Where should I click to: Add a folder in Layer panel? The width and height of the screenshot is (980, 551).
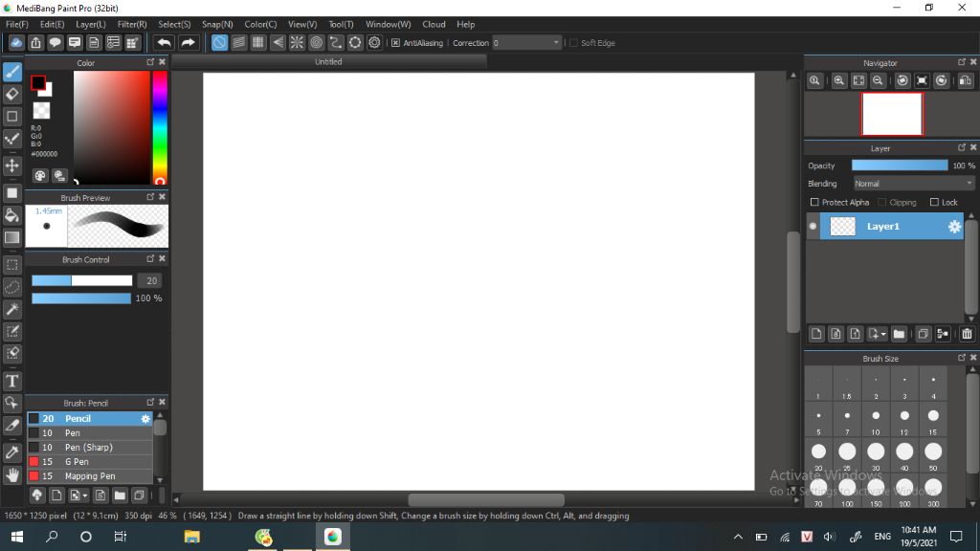pos(899,334)
